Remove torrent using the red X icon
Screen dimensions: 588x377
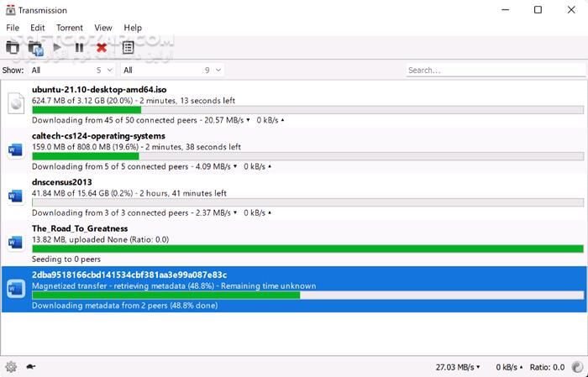pyautogui.click(x=102, y=48)
